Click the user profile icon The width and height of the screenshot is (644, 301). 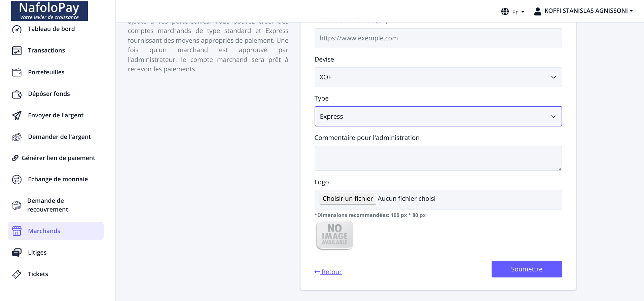pos(538,11)
